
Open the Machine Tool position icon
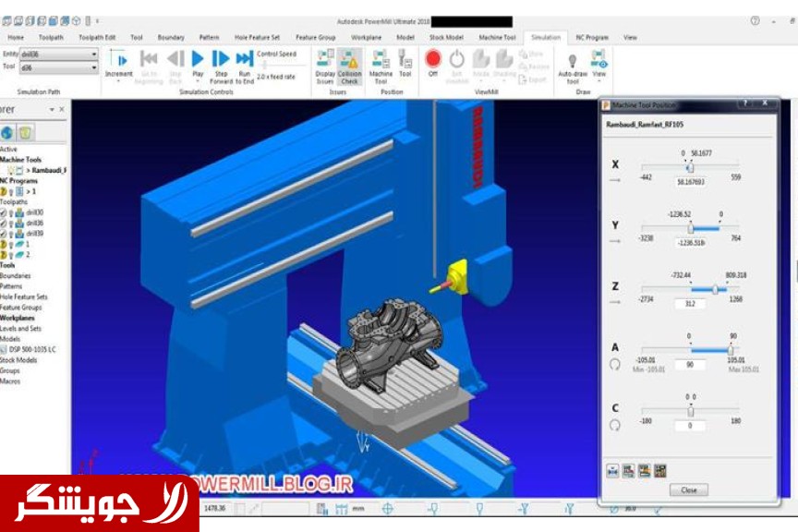tap(381, 59)
